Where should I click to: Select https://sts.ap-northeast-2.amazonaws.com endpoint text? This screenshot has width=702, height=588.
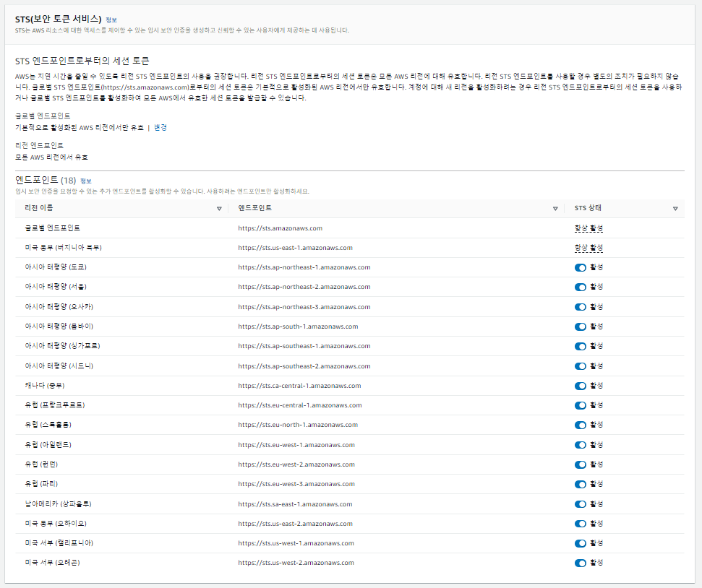[x=304, y=287]
